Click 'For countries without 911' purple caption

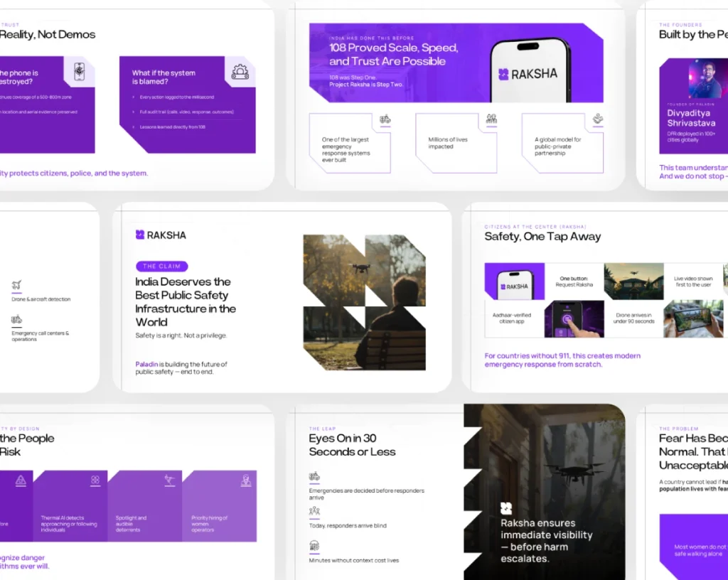(563, 360)
